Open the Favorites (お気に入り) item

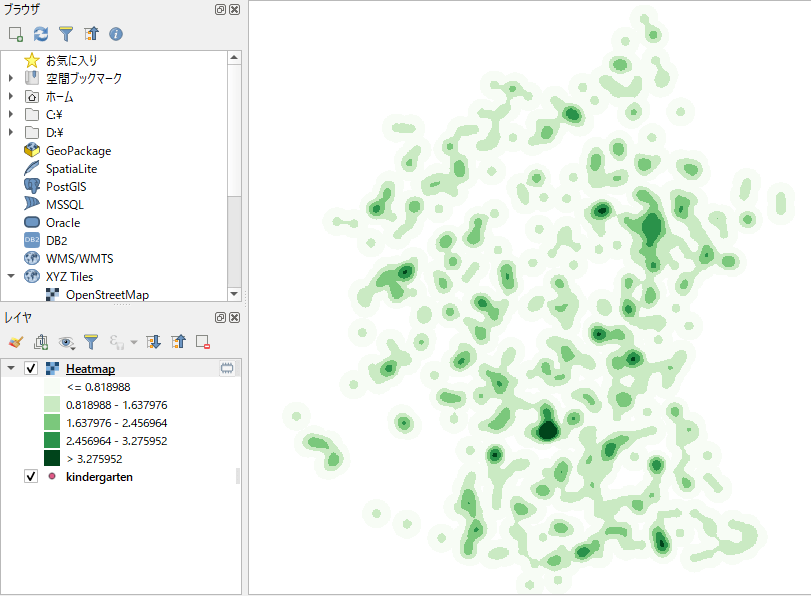(x=71, y=61)
